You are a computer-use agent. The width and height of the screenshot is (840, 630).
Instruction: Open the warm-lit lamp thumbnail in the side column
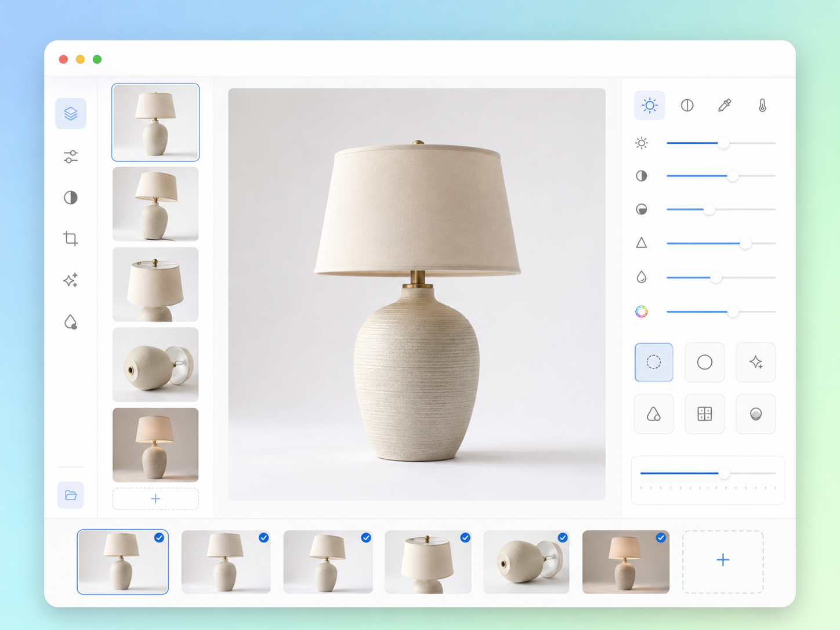pos(155,445)
